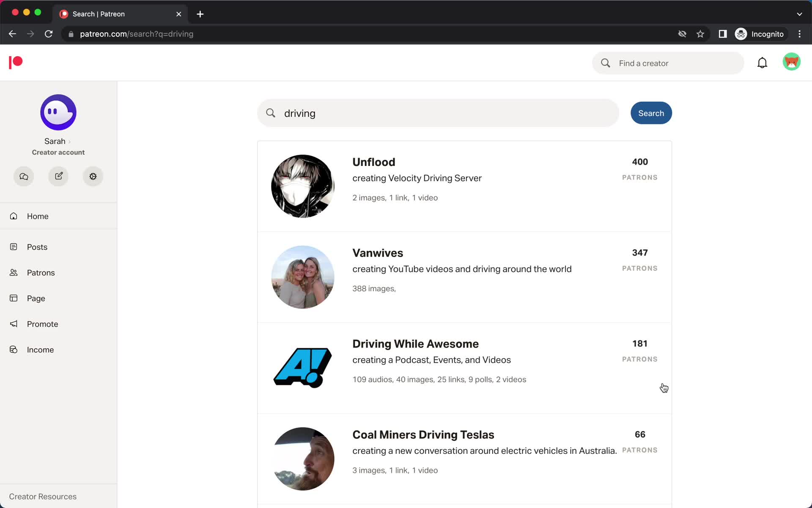Open Coal Miners Driving Teslas page
Image resolution: width=812 pixels, height=508 pixels.
[423, 435]
